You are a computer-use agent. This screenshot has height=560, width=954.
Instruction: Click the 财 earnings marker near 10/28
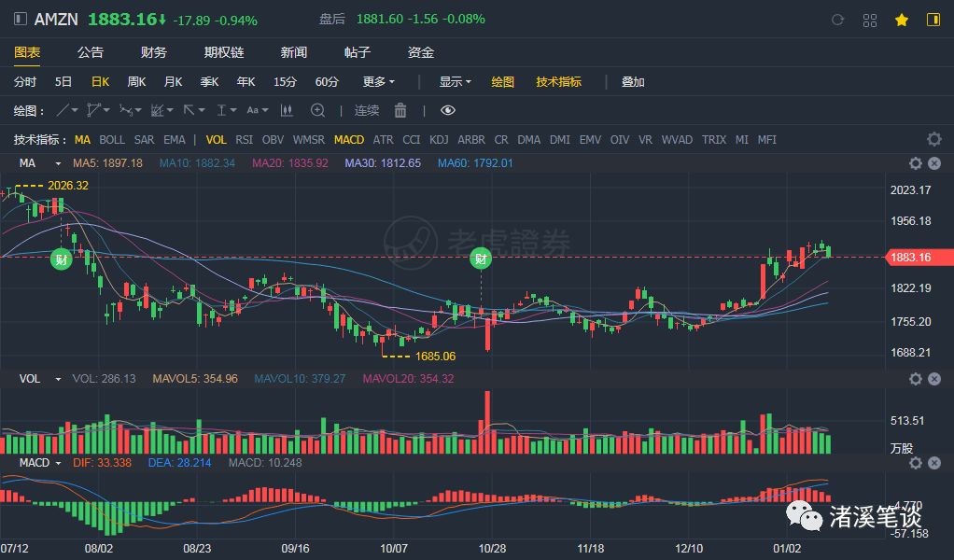click(482, 259)
